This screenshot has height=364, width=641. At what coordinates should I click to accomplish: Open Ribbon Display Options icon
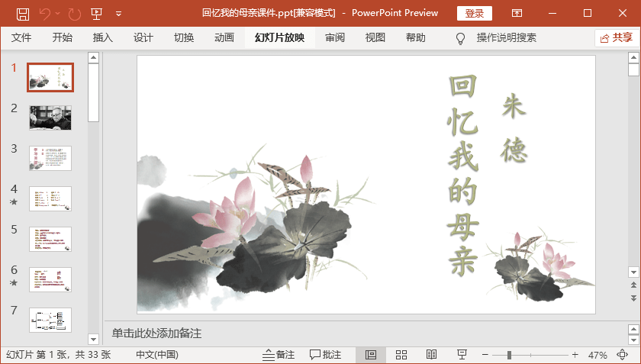pyautogui.click(x=517, y=14)
